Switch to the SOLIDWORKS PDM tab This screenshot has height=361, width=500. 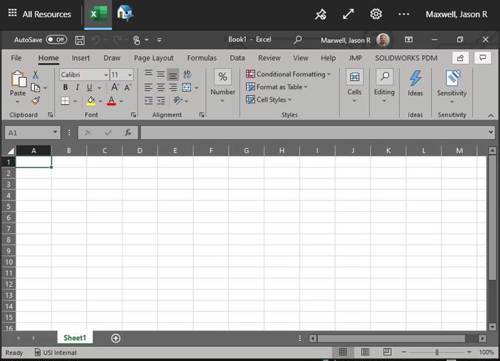click(x=406, y=58)
